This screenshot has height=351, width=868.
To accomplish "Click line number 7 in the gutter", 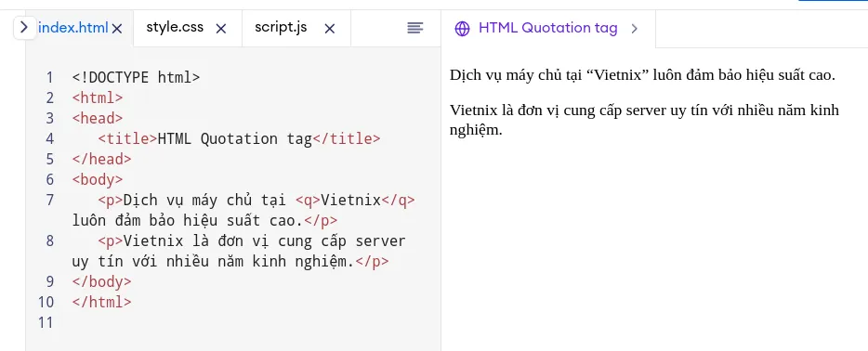I will coord(50,200).
